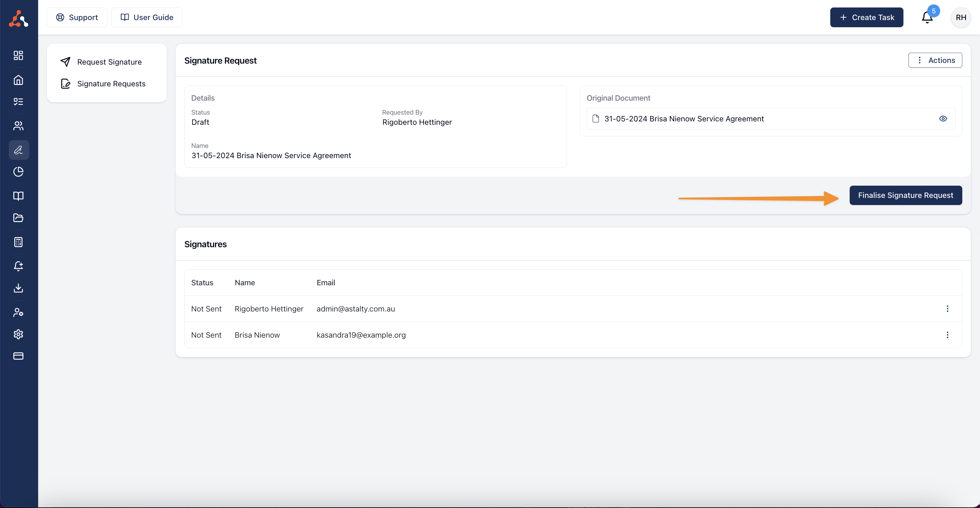This screenshot has width=980, height=508.
Task: Open the 31-05-2024 Brisa Nienow Service Agreement document row
Action: pyautogui.click(x=771, y=119)
